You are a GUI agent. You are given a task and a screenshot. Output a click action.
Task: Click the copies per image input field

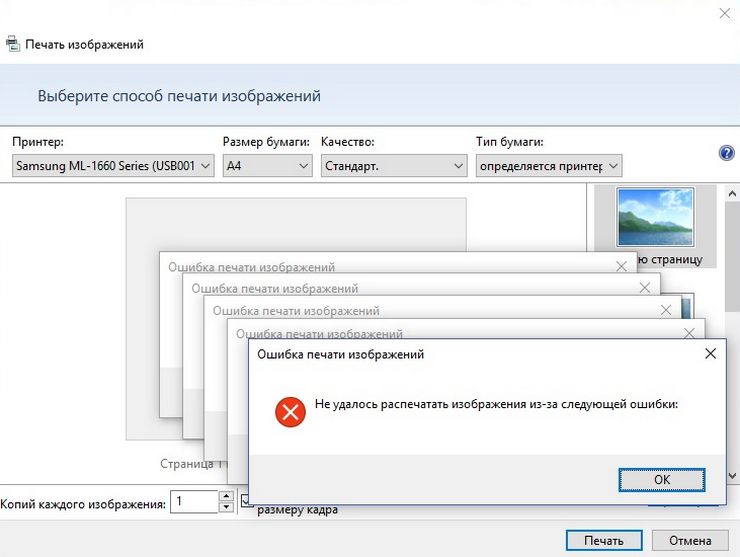coord(193,502)
